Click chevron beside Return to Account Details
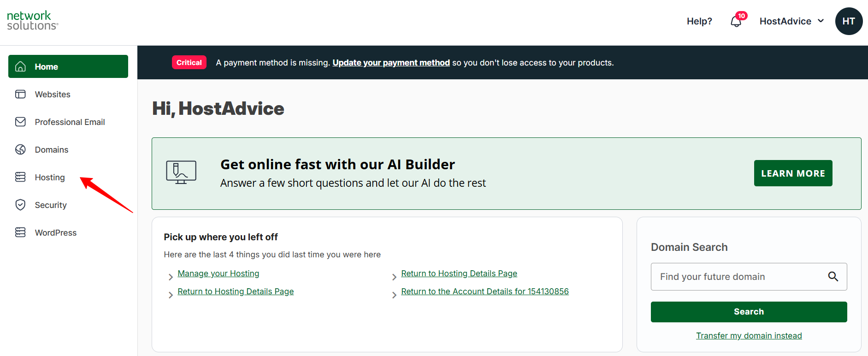Viewport: 868px width, 356px height. coord(394,295)
